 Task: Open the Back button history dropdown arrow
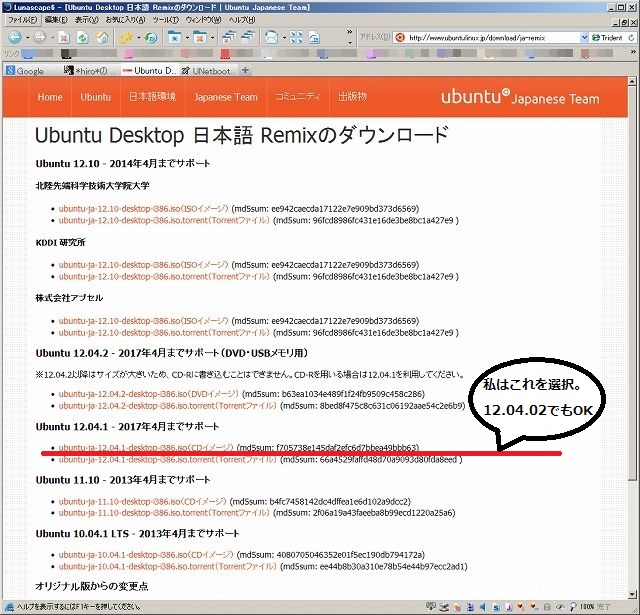[x=27, y=38]
